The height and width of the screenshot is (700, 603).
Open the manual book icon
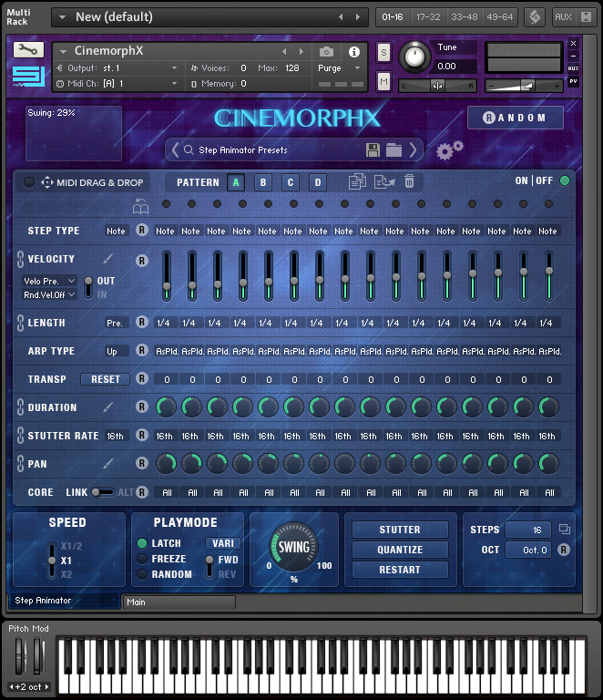[x=141, y=206]
